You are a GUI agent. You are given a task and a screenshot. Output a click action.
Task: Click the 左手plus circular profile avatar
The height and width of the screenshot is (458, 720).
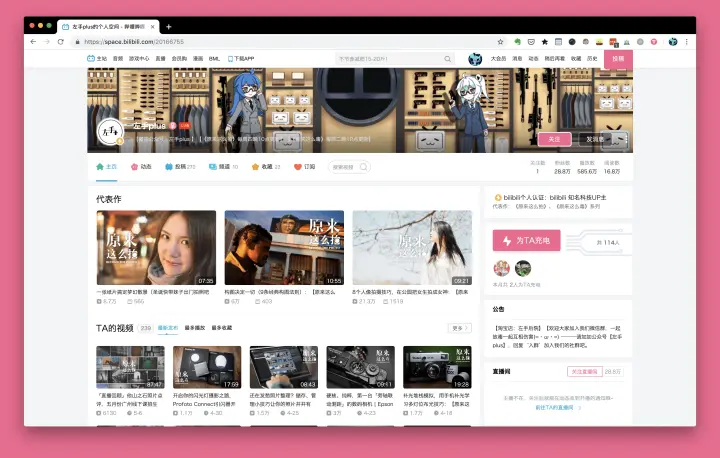point(110,131)
